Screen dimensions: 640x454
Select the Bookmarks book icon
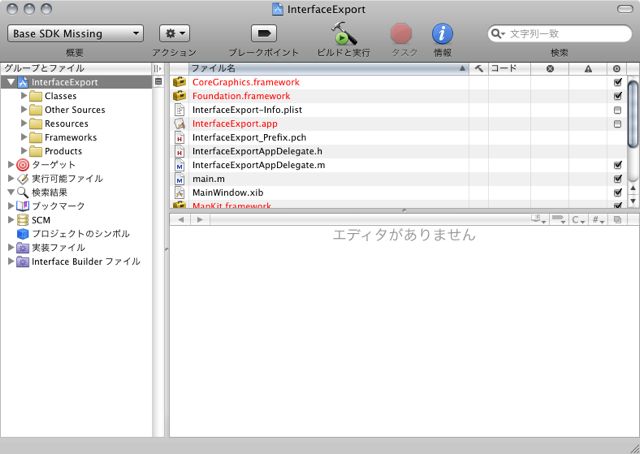pos(23,206)
